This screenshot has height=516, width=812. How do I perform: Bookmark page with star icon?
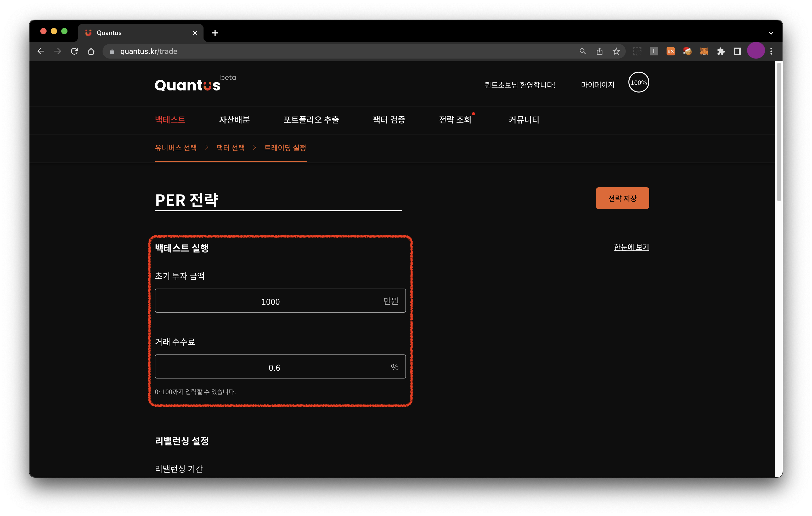[x=616, y=51]
